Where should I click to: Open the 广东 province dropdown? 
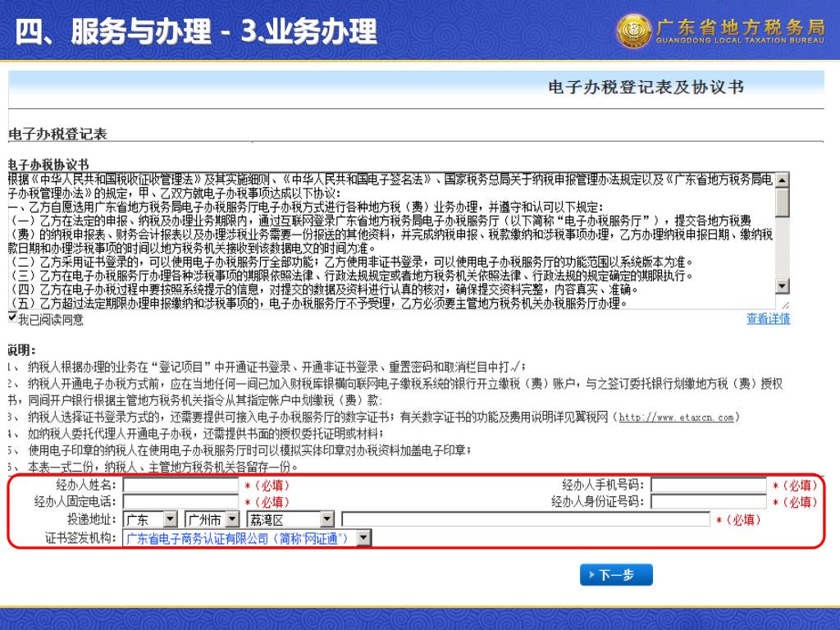click(x=150, y=519)
